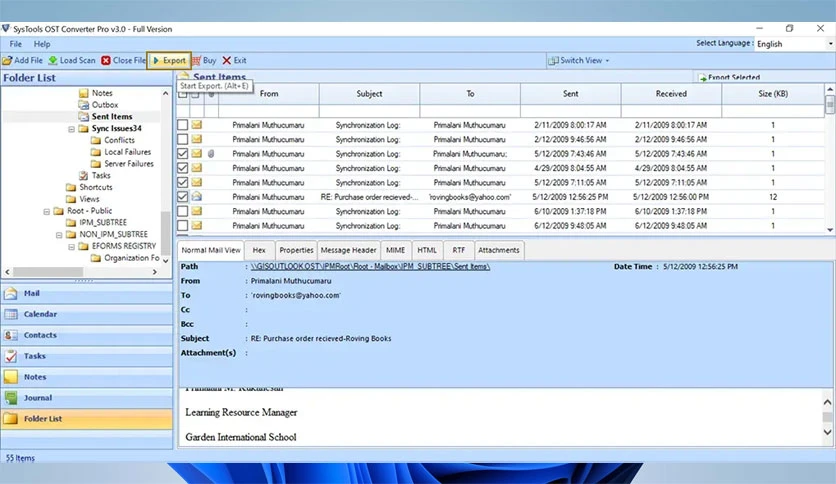836x484 pixels.
Task: Switch to the Properties tab
Action: pyautogui.click(x=296, y=250)
